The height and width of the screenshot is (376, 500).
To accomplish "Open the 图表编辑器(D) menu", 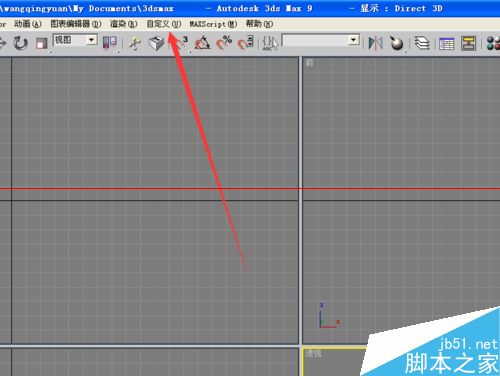I will 76,24.
